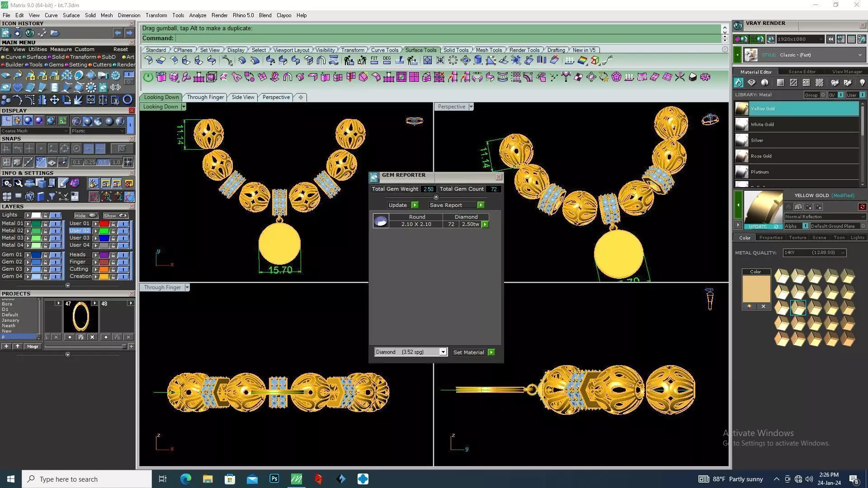Select the move arrows tool icon
Screen dimensions: 868x488
pos(54,100)
